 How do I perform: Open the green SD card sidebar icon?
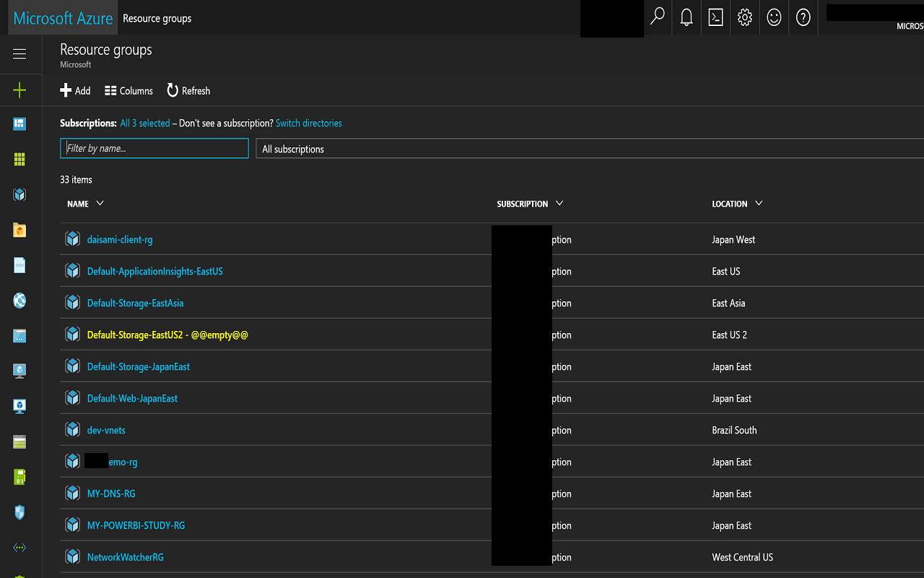tap(19, 477)
